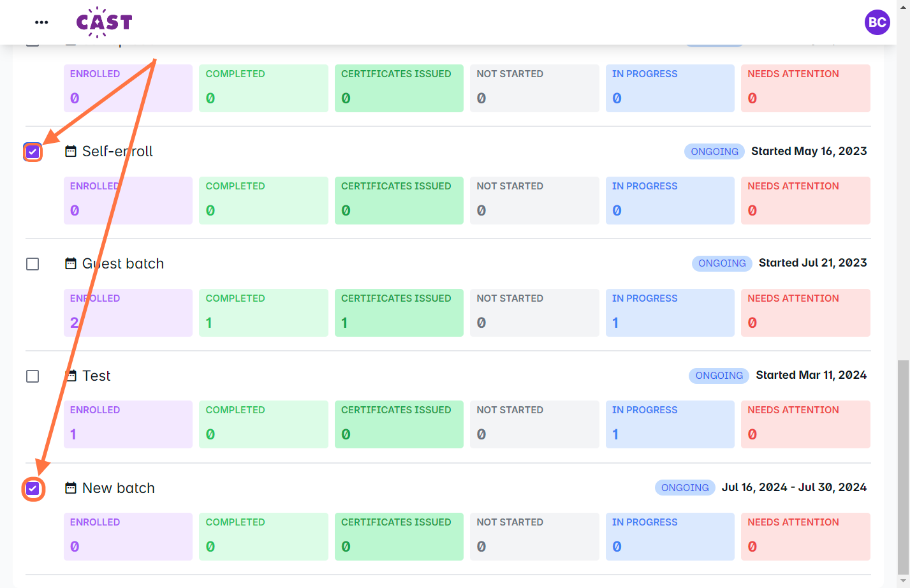Uncheck the New batch checkbox

[x=33, y=489]
